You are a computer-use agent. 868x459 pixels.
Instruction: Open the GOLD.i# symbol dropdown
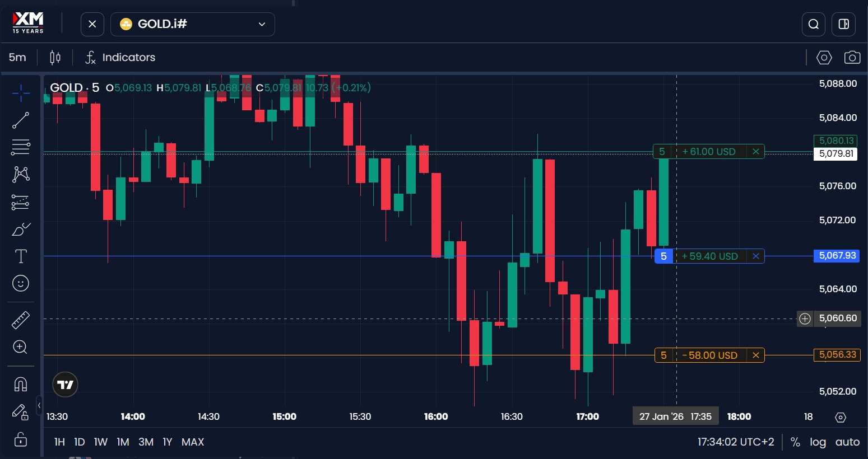(193, 24)
